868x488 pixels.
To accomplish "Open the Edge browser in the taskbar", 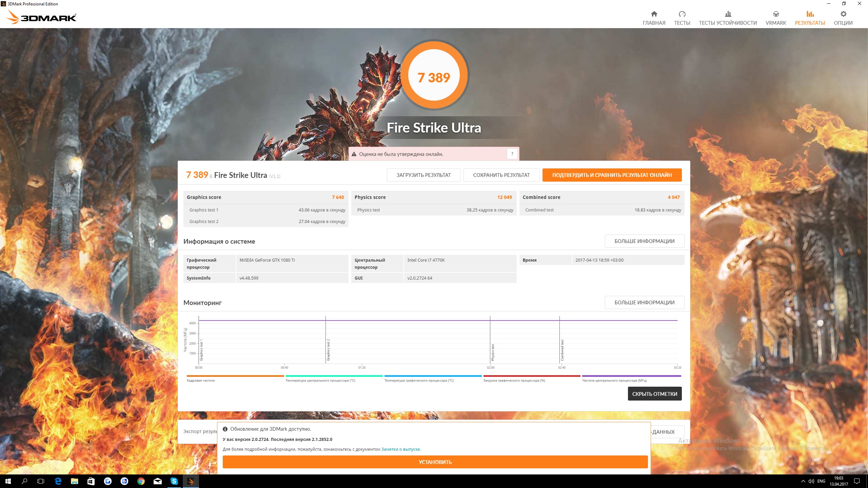I will click(x=58, y=481).
